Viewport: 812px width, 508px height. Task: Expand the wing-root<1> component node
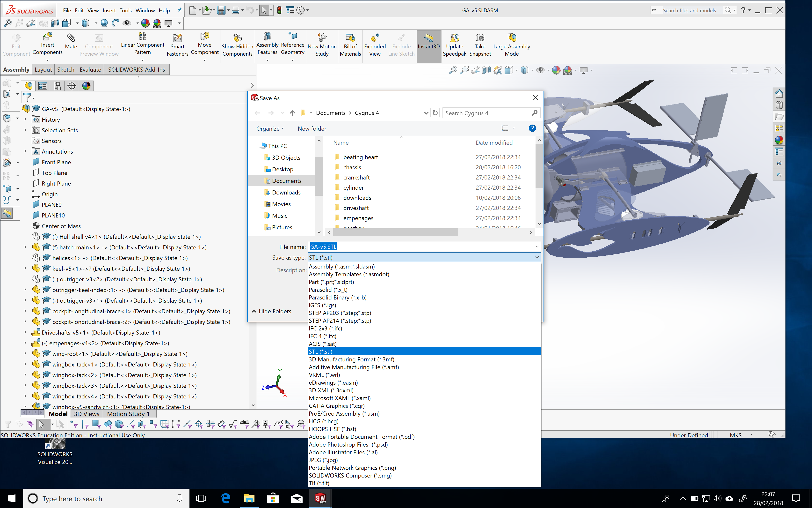tap(25, 353)
